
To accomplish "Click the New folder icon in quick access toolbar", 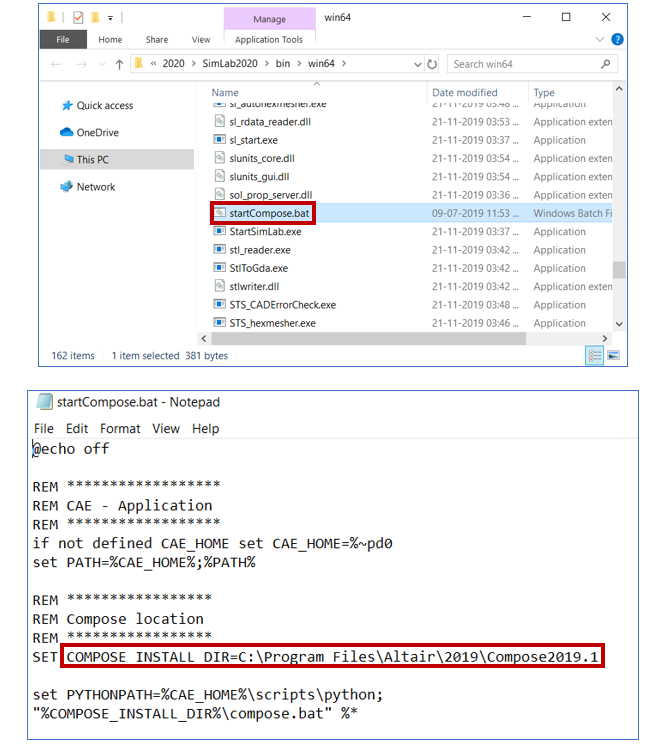I will [95, 18].
